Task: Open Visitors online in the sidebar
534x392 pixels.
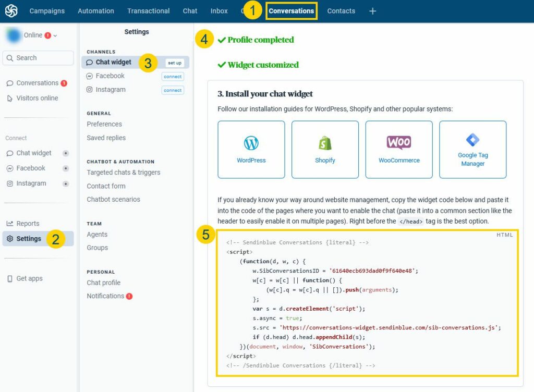Action: (x=37, y=98)
